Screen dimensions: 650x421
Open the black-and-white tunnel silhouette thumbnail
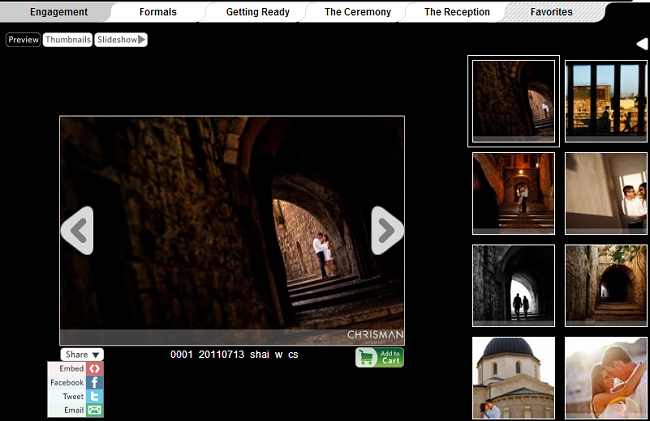[x=513, y=284]
